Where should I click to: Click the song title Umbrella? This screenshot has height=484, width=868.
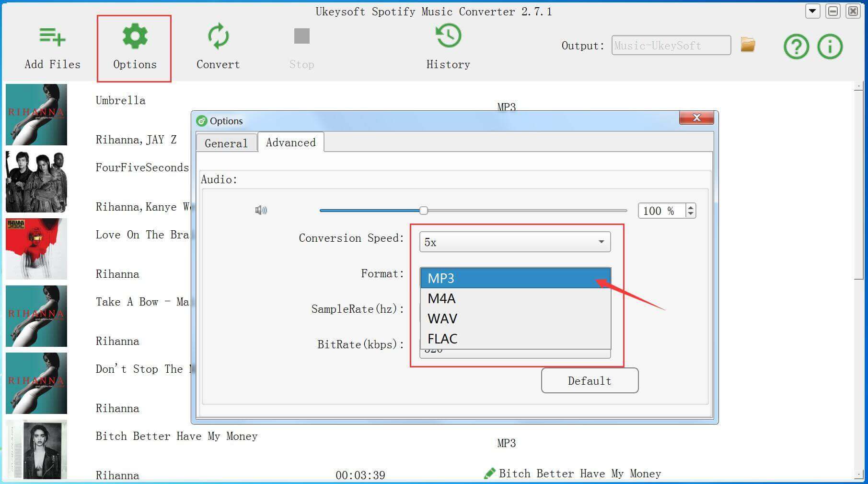120,100
